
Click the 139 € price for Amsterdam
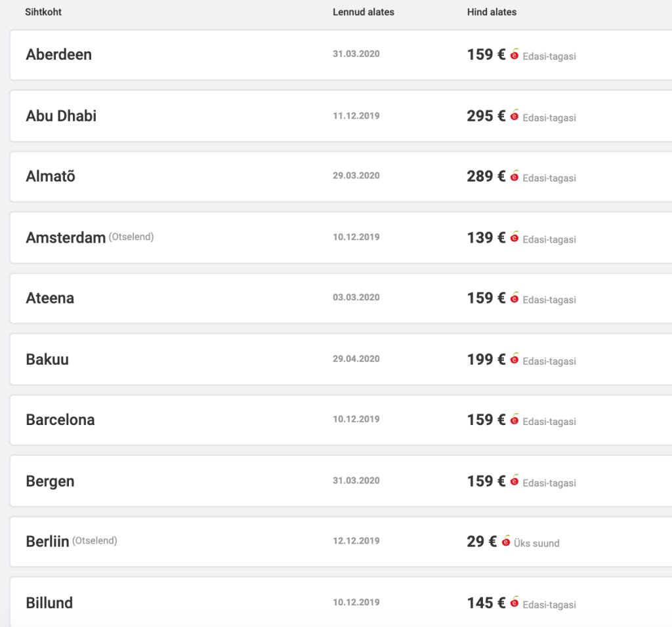[486, 237]
